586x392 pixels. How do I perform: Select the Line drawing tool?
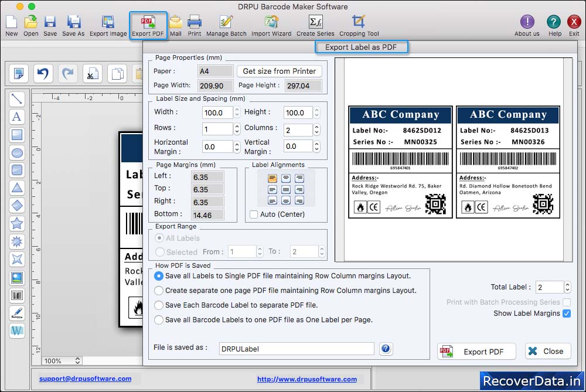[17, 99]
